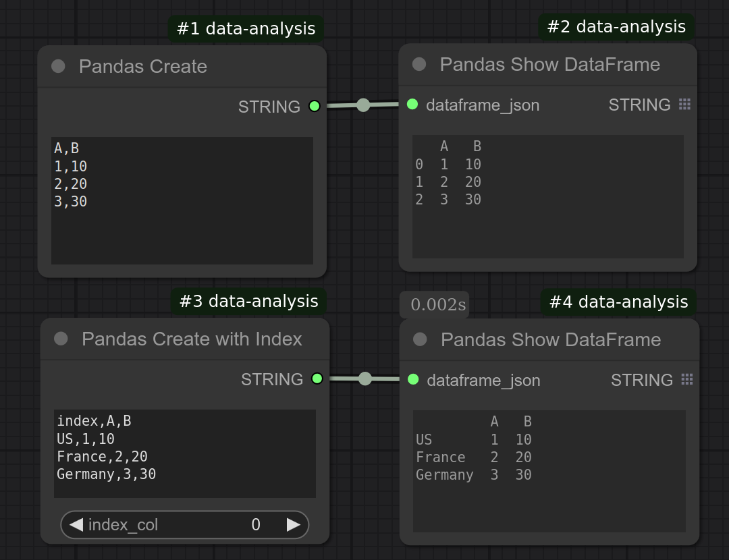Click dataframe_json input port on node #4
This screenshot has height=560, width=729.
pyautogui.click(x=413, y=380)
